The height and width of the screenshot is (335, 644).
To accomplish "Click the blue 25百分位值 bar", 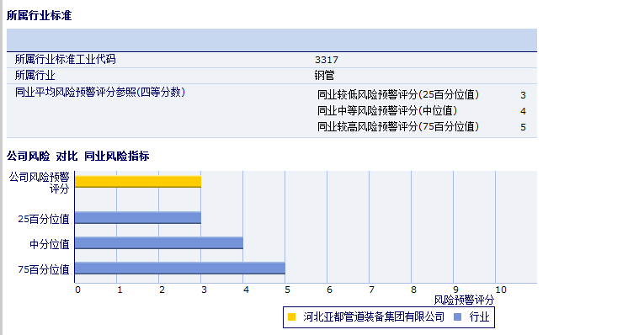I will tap(138, 218).
